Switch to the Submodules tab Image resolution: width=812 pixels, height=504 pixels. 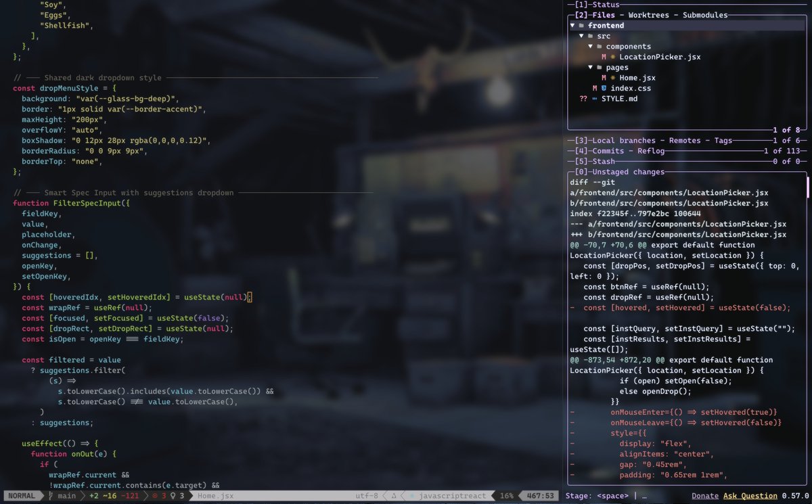pyautogui.click(x=705, y=15)
